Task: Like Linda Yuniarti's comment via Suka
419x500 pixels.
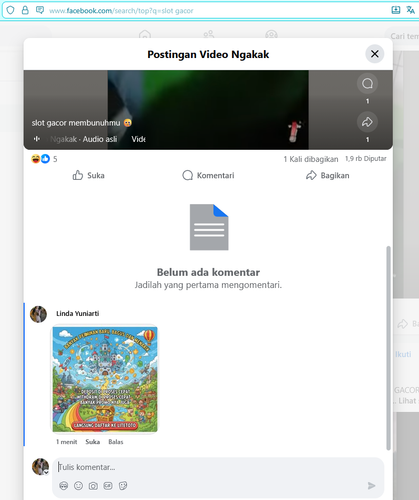Action: [93, 442]
